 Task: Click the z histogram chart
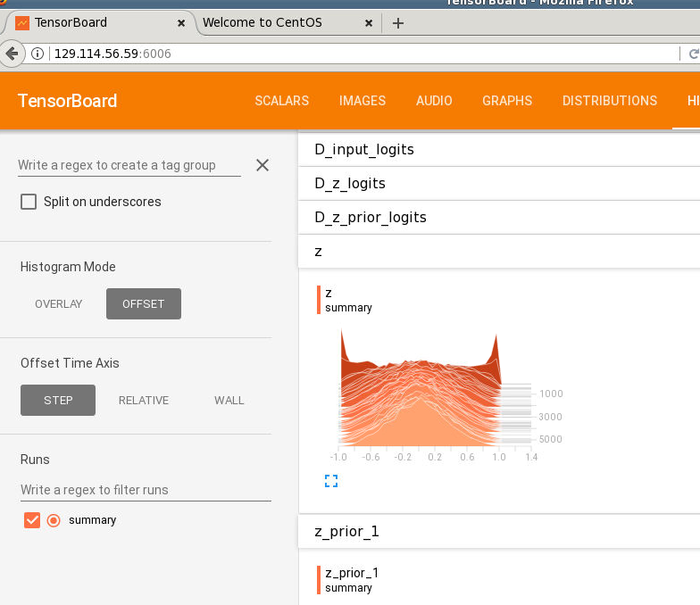point(437,387)
